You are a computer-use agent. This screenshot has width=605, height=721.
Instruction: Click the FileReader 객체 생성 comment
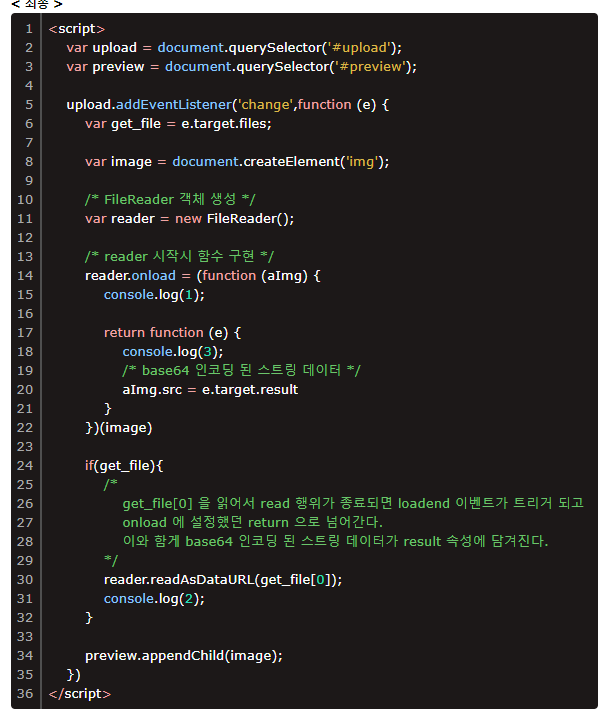(170, 200)
